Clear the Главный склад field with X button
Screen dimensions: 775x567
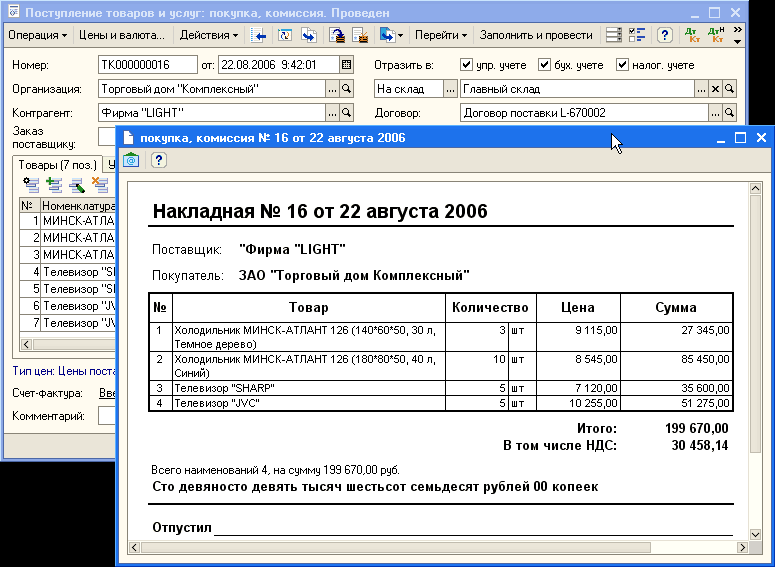(x=715, y=89)
